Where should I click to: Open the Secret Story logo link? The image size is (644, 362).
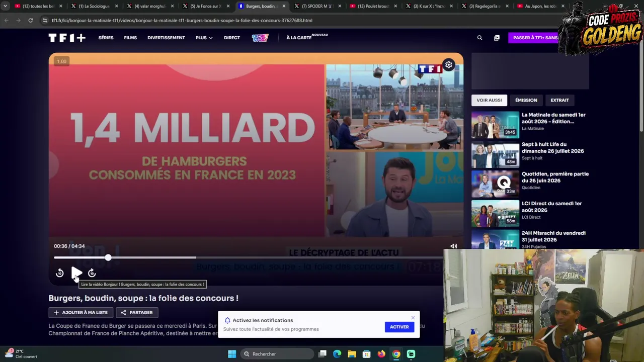coord(260,38)
